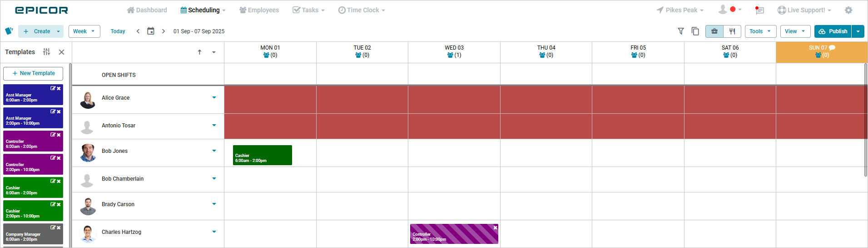Open the messages notification icon
Image resolution: width=868 pixels, height=248 pixels.
point(759,10)
